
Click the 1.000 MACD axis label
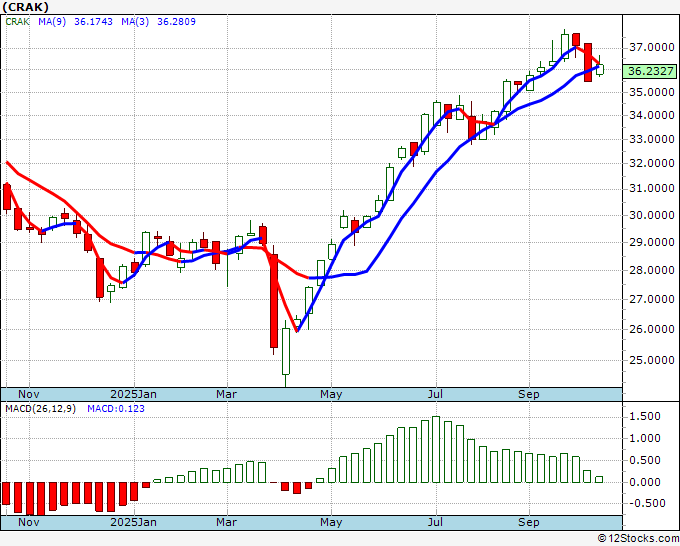coord(644,438)
